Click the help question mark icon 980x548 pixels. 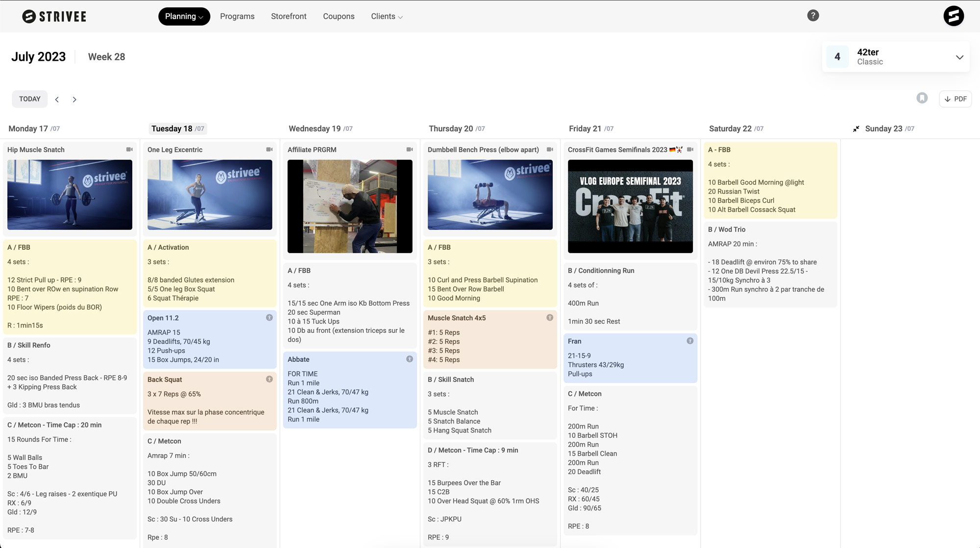[x=813, y=16]
